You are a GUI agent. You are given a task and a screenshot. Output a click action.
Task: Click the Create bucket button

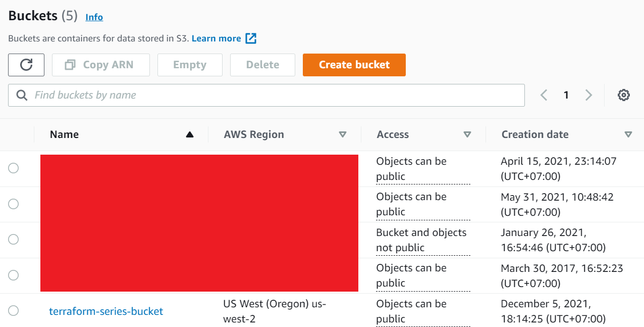354,65
